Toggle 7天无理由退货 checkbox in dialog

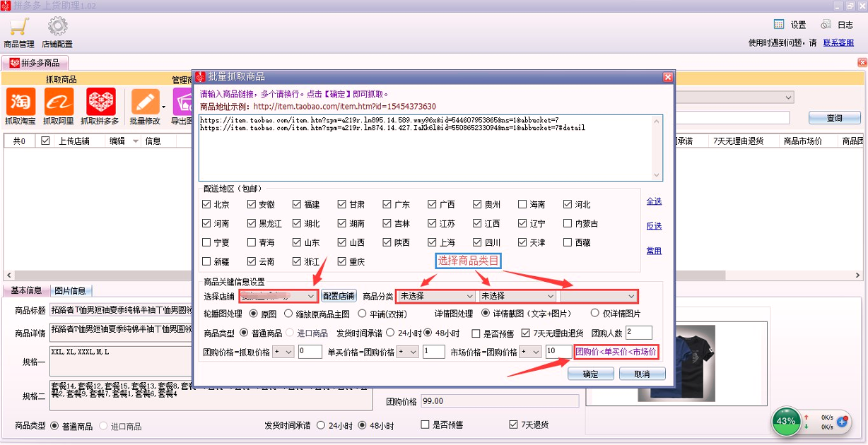coord(525,333)
